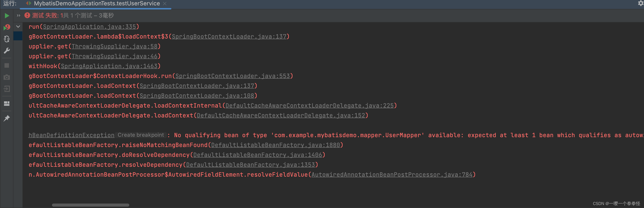Viewport: 644px width, 208px height.
Task: Open SpringBootContextLoader.java:108 link
Action: point(197,96)
